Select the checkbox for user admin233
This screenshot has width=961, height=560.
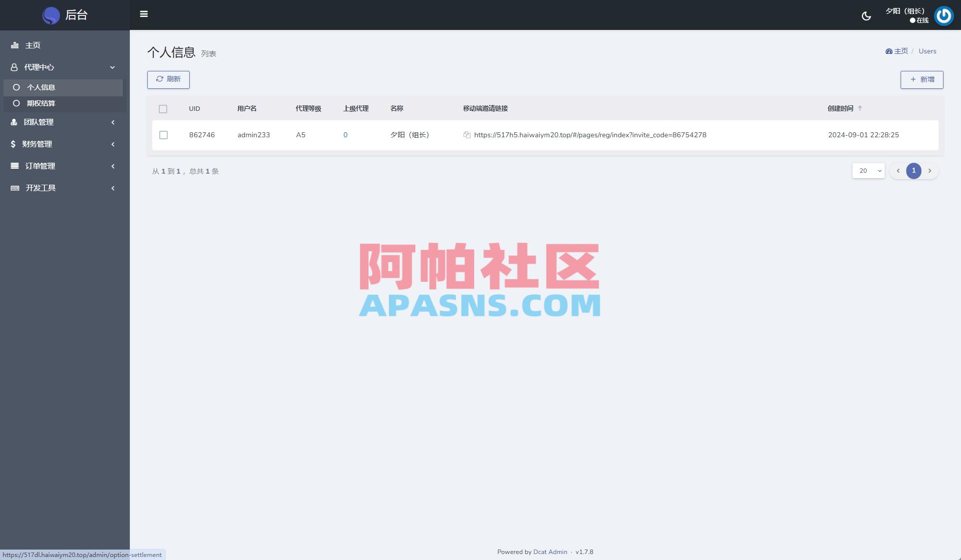pos(164,135)
